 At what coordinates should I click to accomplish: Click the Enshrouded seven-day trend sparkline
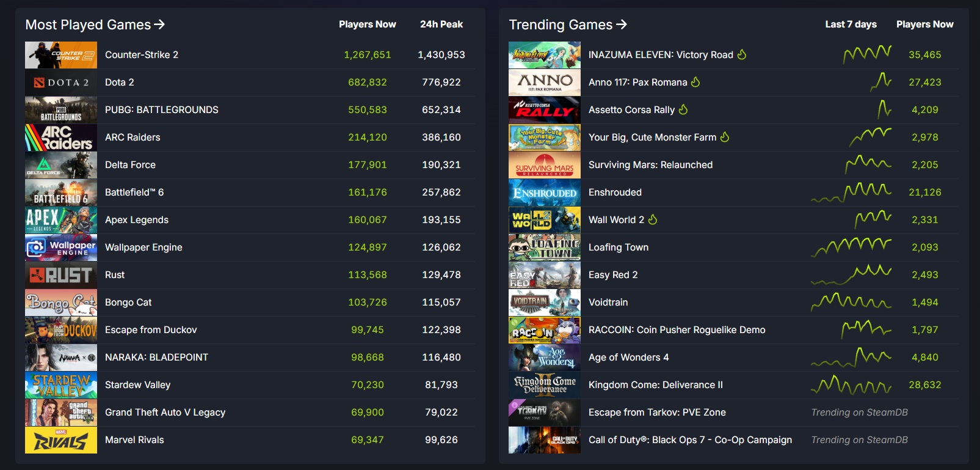point(851,192)
